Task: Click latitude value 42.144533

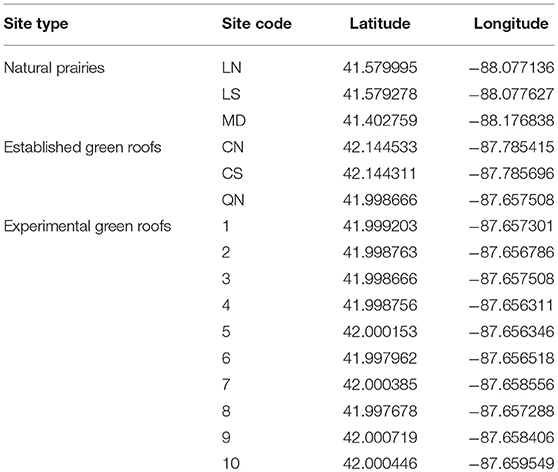Action: [x=380, y=147]
